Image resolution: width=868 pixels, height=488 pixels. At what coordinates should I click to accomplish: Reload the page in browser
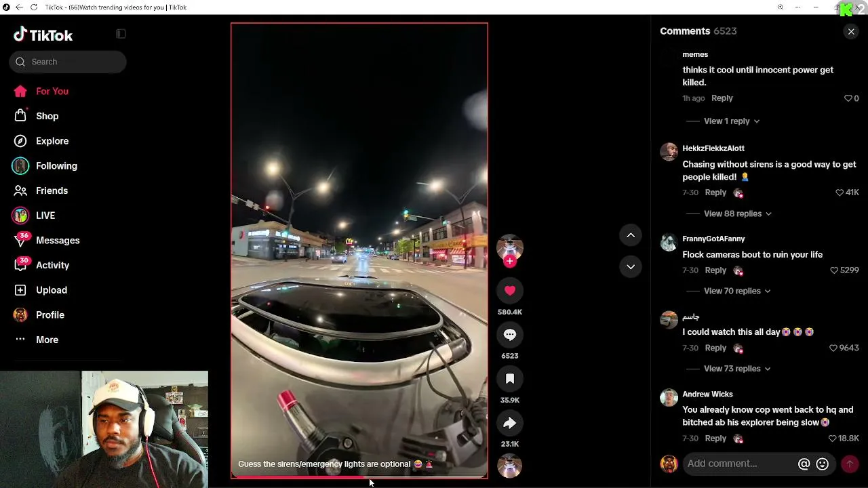click(x=34, y=7)
